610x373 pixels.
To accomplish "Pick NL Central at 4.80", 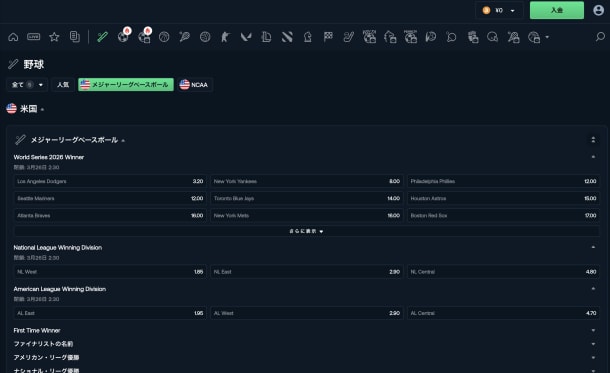I will click(x=503, y=272).
